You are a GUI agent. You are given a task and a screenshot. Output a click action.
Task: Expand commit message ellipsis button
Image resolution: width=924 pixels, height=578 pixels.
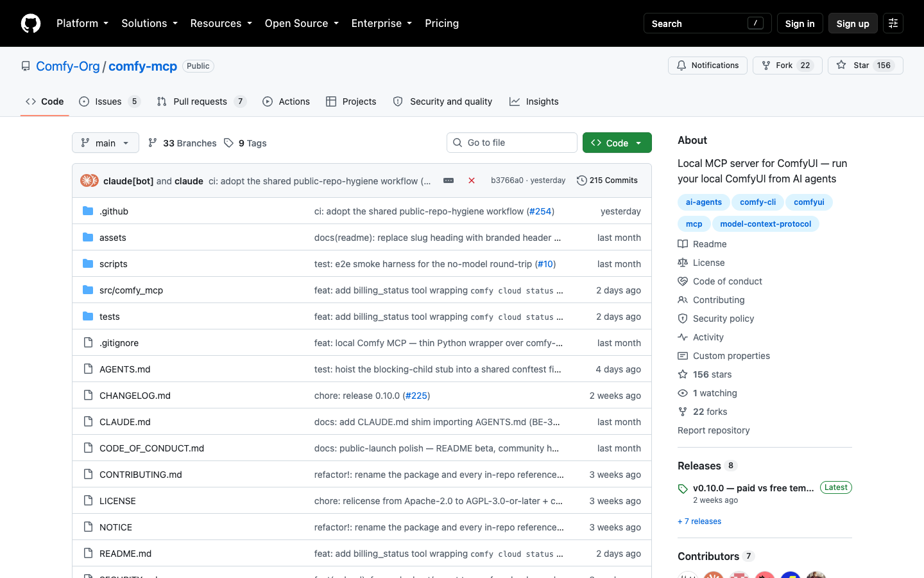click(449, 180)
